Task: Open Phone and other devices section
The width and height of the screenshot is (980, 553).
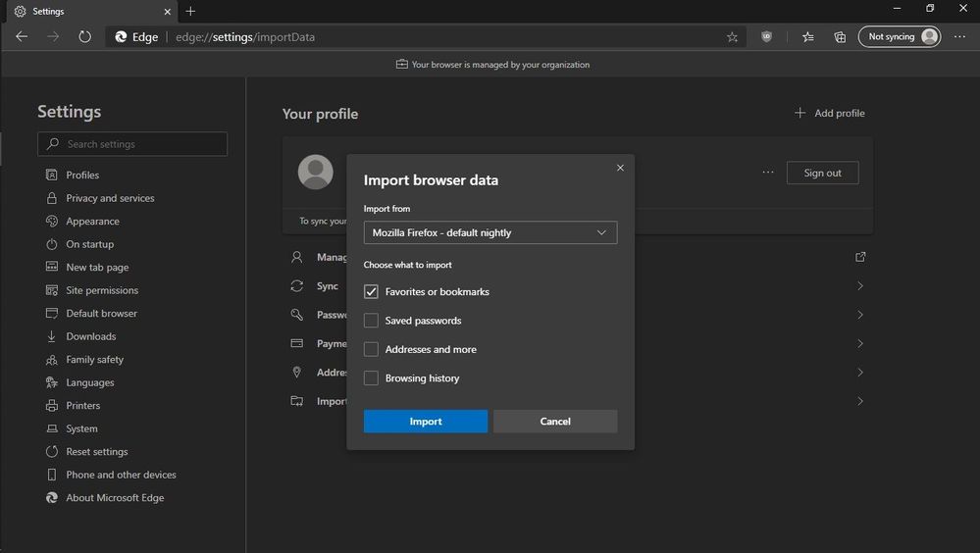Action: pos(122,475)
